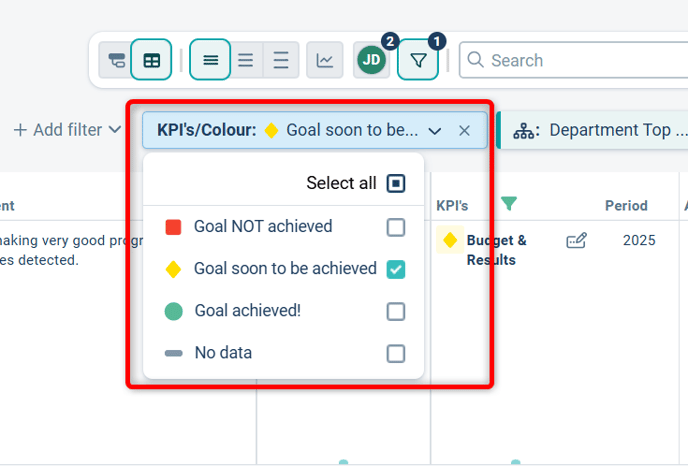688x466 pixels.
Task: Choose the medium row density icon
Action: click(246, 60)
